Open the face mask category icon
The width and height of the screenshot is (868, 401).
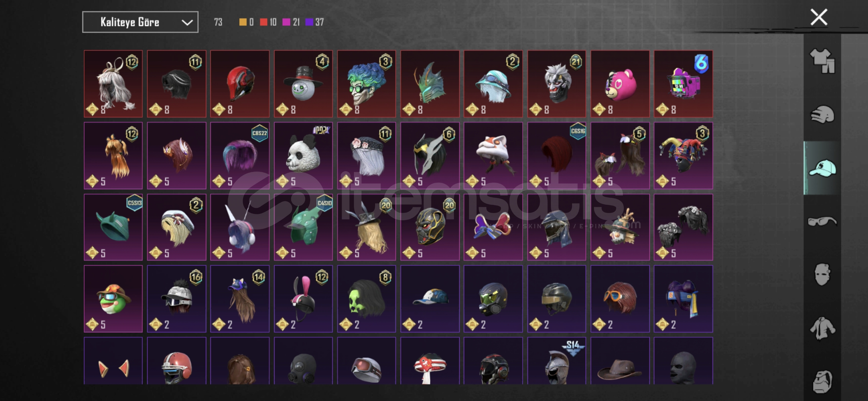[822, 275]
